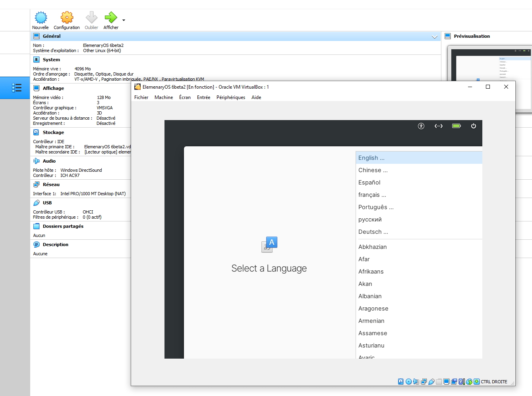
Task: Open the Configuration gear icon
Action: (x=67, y=17)
